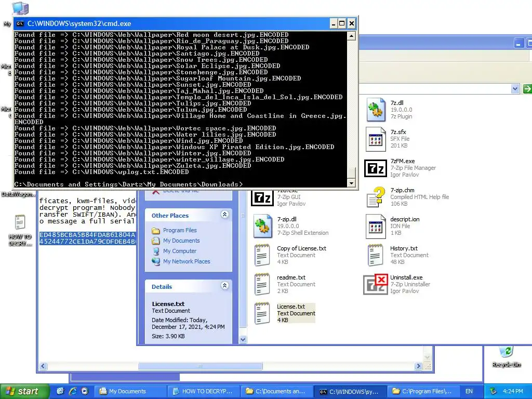Select the 7-zip.chm help file icon
This screenshot has height=399, width=532.
pyautogui.click(x=376, y=197)
